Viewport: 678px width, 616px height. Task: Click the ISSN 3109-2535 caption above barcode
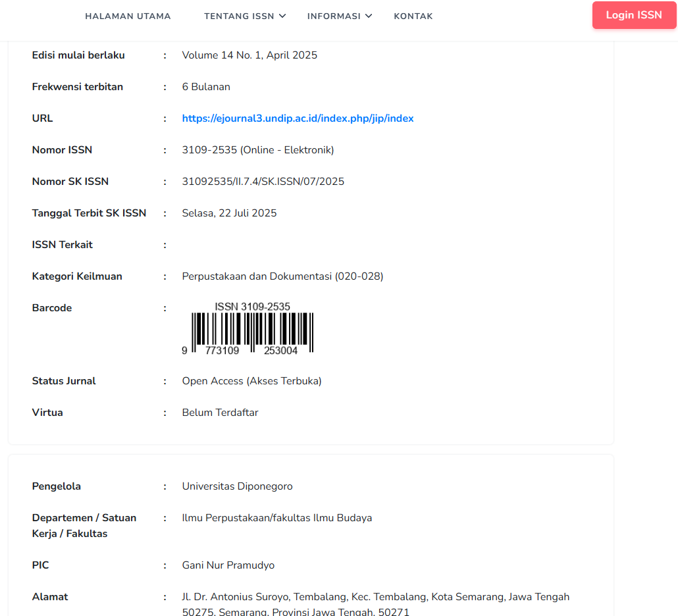tap(252, 307)
